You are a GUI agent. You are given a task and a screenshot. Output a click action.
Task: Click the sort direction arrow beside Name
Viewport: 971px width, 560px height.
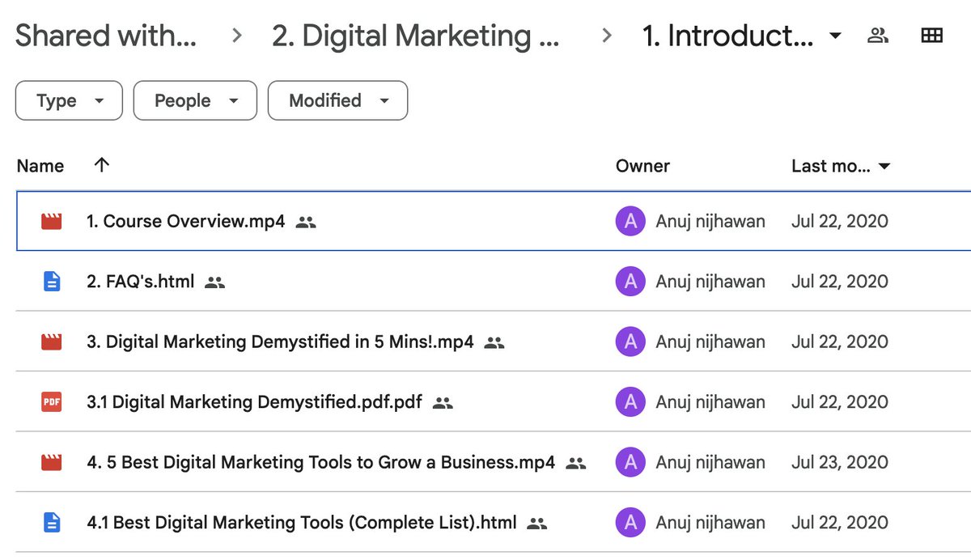pos(101,165)
